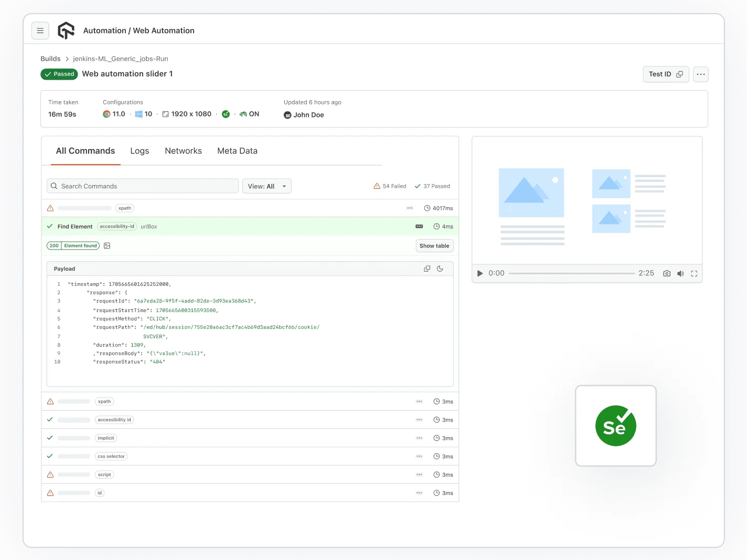The height and width of the screenshot is (560, 747).
Task: Play the test recording video
Action: (x=479, y=273)
